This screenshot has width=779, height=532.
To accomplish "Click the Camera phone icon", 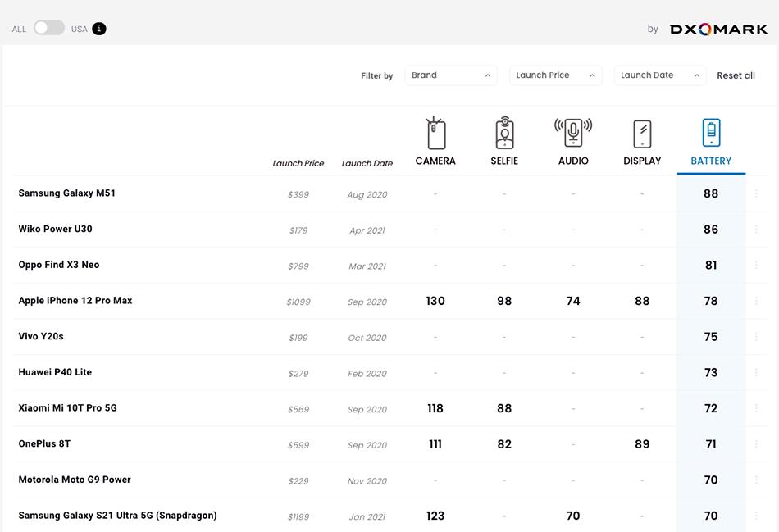I will point(435,133).
